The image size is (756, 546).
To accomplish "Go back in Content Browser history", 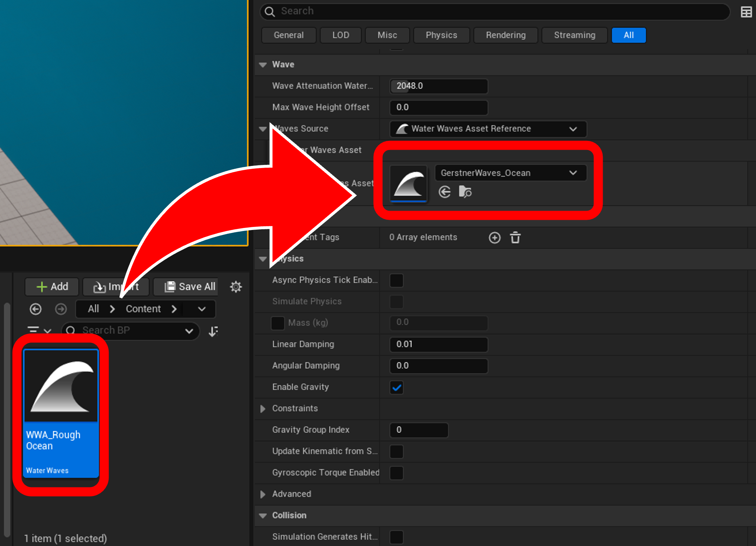I will (x=36, y=309).
